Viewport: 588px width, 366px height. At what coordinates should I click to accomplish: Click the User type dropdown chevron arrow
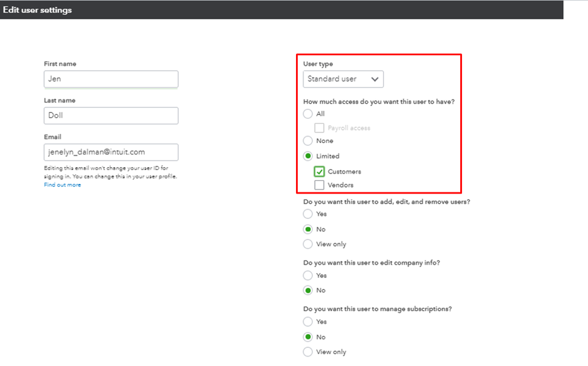click(x=374, y=79)
